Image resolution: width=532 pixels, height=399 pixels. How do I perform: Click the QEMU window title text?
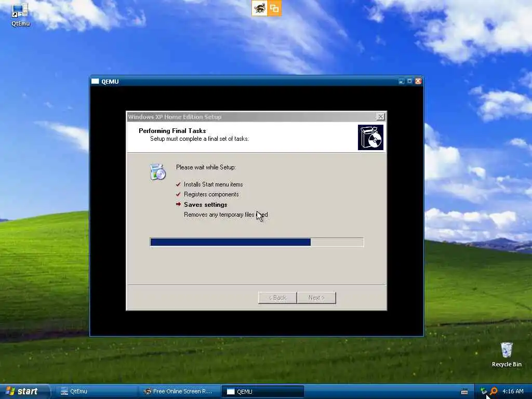pyautogui.click(x=110, y=82)
